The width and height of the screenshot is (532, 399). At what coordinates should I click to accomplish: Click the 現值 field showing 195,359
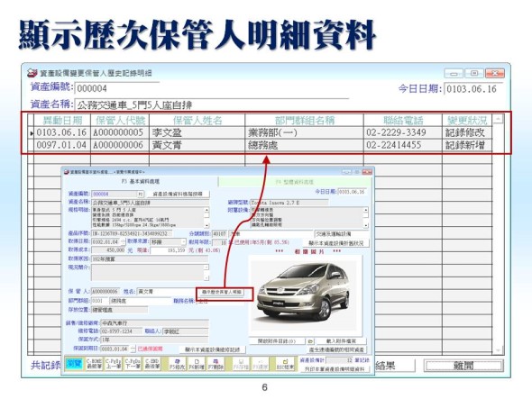click(x=169, y=250)
